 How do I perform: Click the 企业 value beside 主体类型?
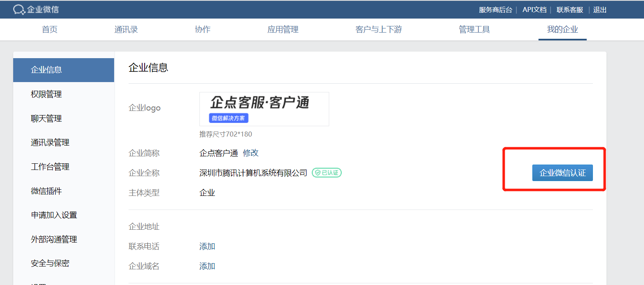[x=207, y=193]
